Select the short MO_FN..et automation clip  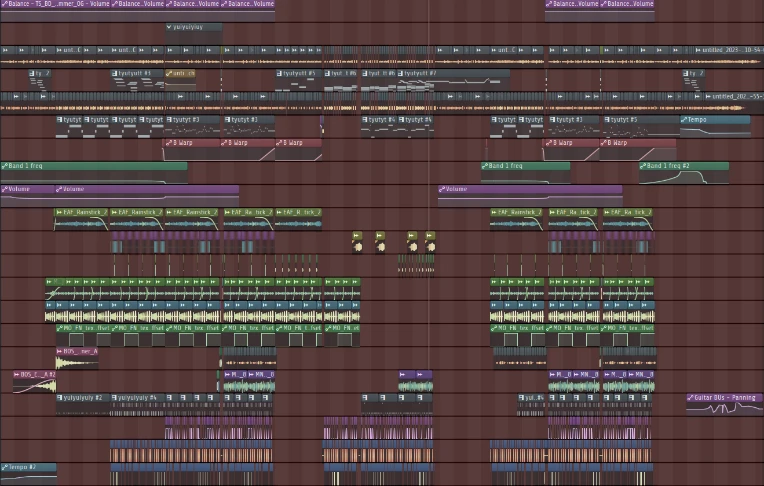coord(342,335)
